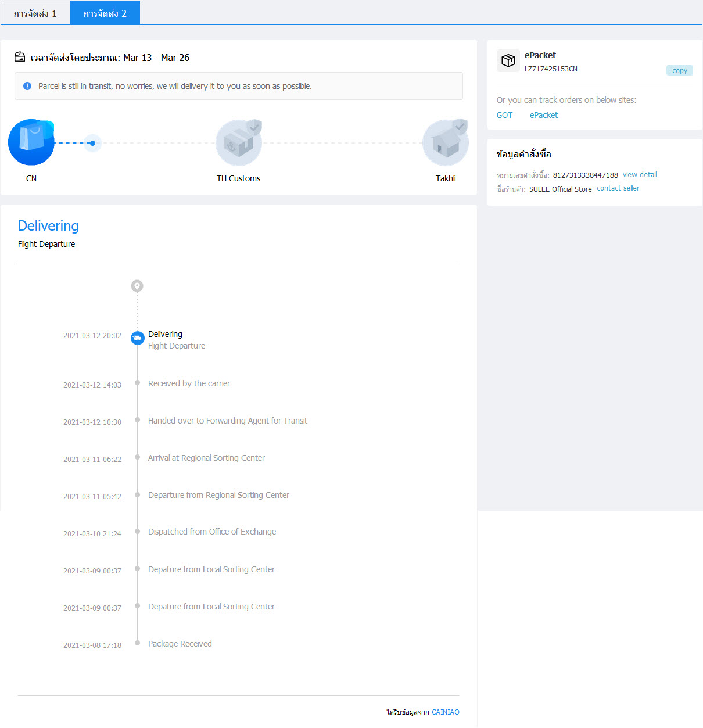The height and width of the screenshot is (728, 703).
Task: Click the timestamp 2021-03-12 10:30
Action: pos(92,422)
